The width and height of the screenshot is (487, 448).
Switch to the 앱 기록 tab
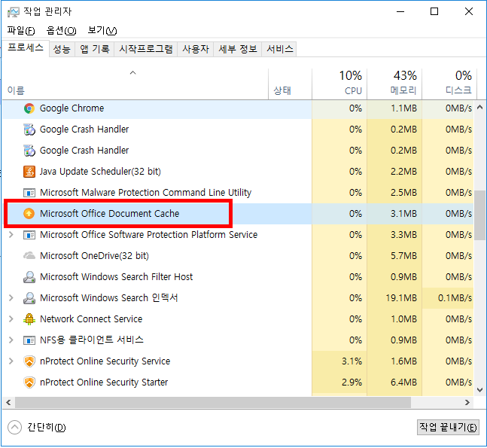95,49
